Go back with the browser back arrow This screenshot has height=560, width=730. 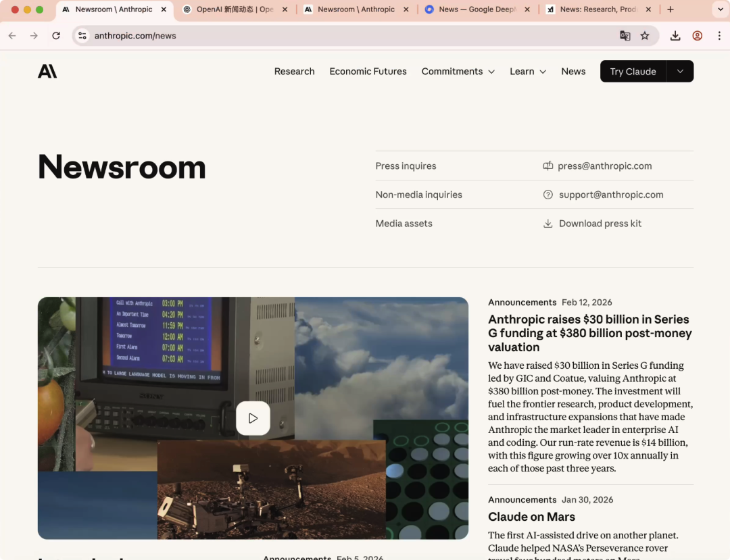click(12, 36)
